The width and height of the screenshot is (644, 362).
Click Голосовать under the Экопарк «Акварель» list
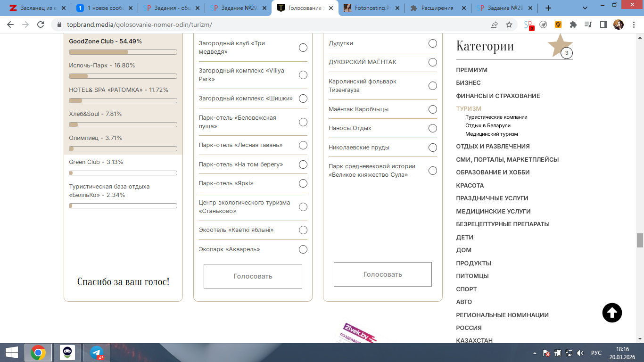[253, 276]
